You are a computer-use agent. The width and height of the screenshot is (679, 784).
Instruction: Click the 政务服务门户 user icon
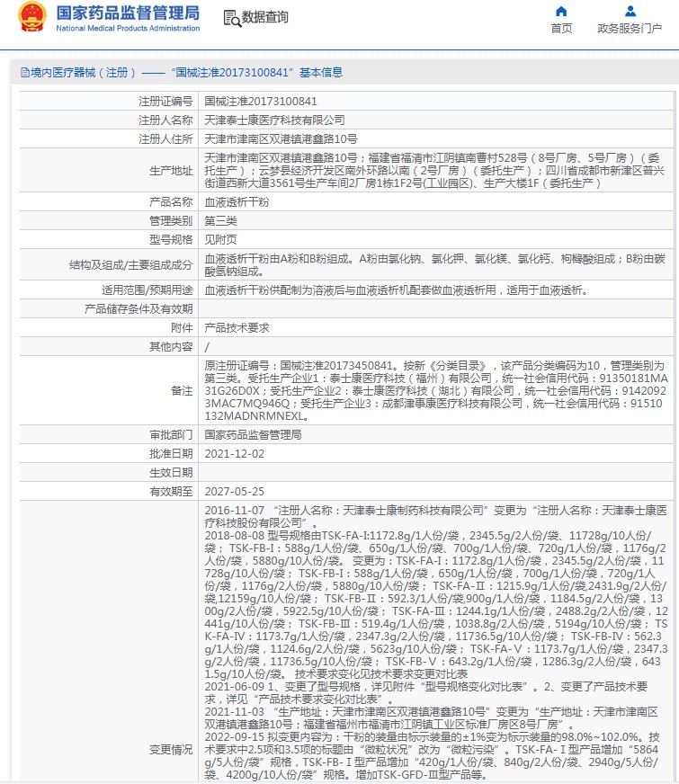click(630, 11)
